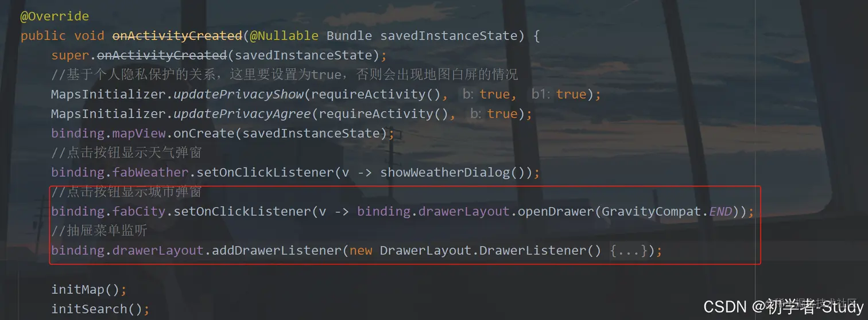This screenshot has width=868, height=320.
Task: Click binding.mapView.onCreate line
Action: [x=223, y=134]
